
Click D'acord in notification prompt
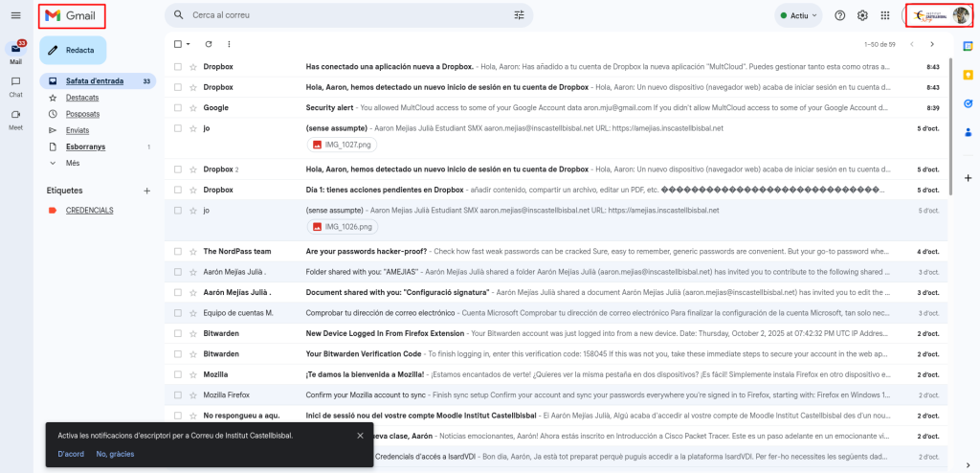tap(71, 454)
